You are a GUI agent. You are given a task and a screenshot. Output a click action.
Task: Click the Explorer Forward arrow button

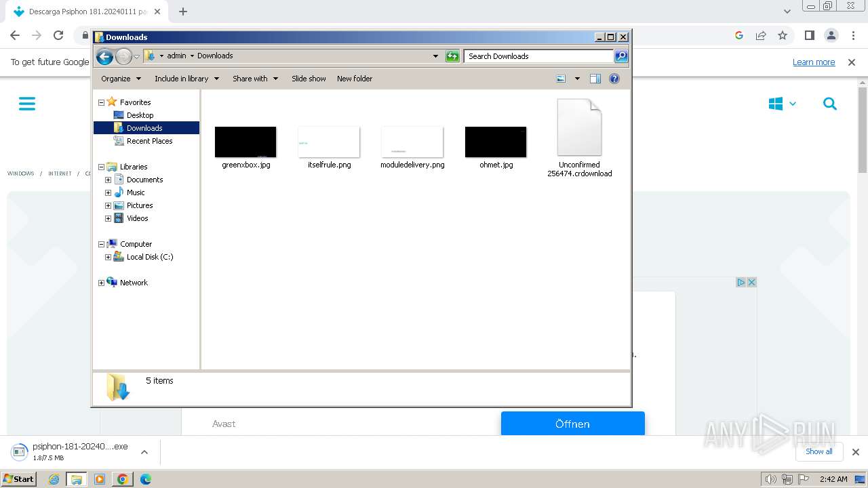tap(123, 56)
